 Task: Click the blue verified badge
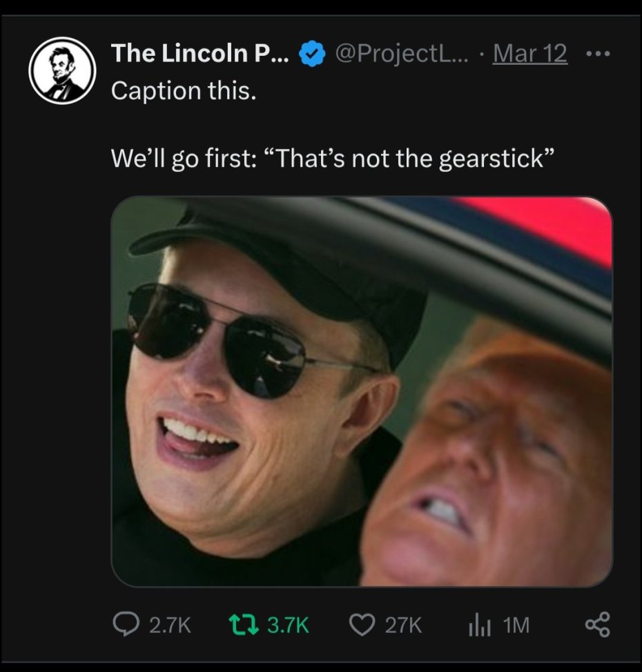point(310,53)
